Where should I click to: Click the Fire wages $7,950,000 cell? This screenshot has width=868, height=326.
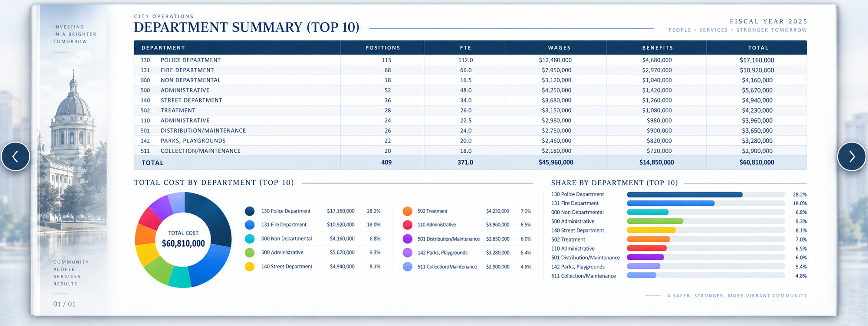pyautogui.click(x=556, y=70)
